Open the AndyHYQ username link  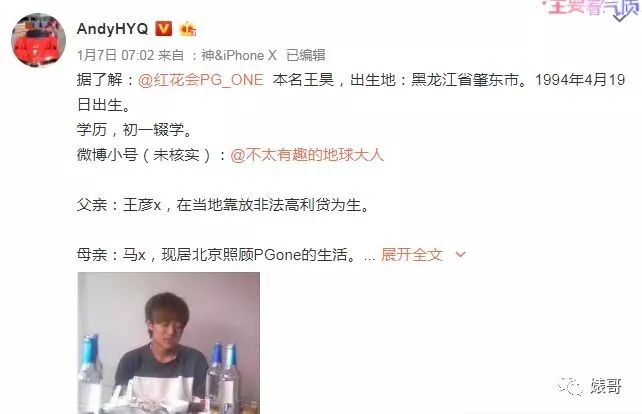[112, 29]
